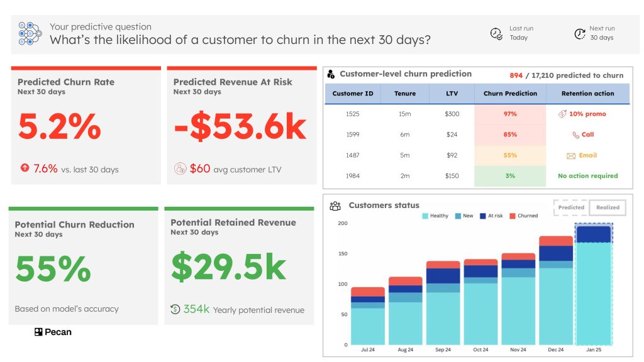Toggle the Realized view in chart
This screenshot has width=644, height=362.
coord(608,207)
